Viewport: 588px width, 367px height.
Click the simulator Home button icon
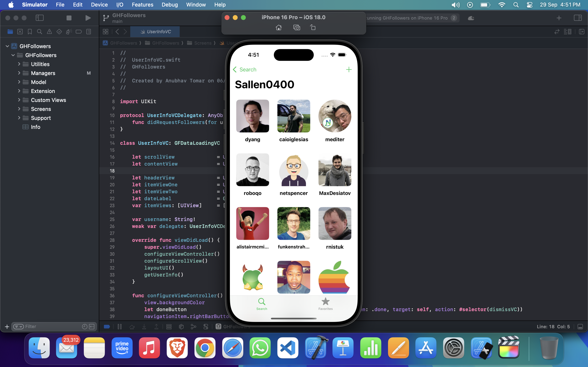coord(279,28)
